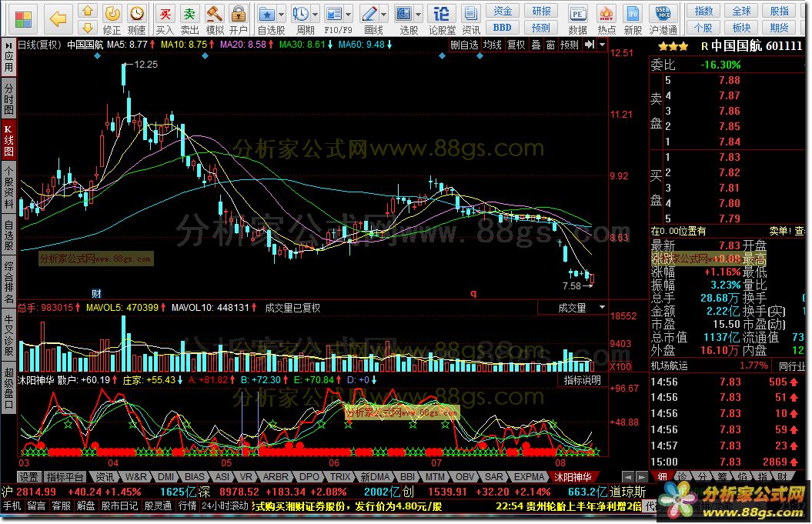Open the 资讯 news icon
Image resolution: width=812 pixels, height=524 pixels.
click(471, 20)
